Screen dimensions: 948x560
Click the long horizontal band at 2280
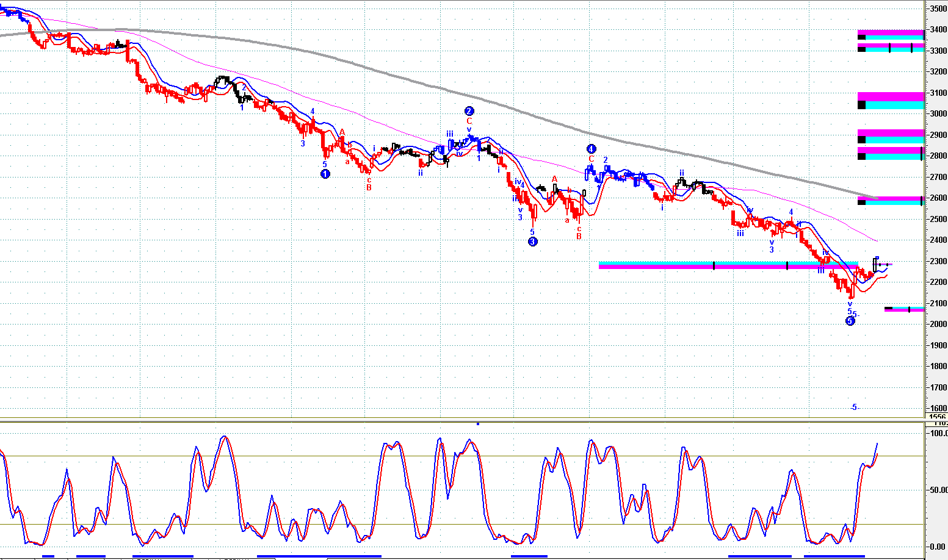(726, 265)
